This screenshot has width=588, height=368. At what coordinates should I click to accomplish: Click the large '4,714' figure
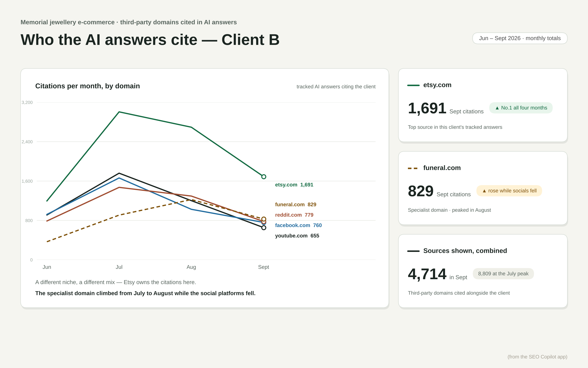coord(427,274)
